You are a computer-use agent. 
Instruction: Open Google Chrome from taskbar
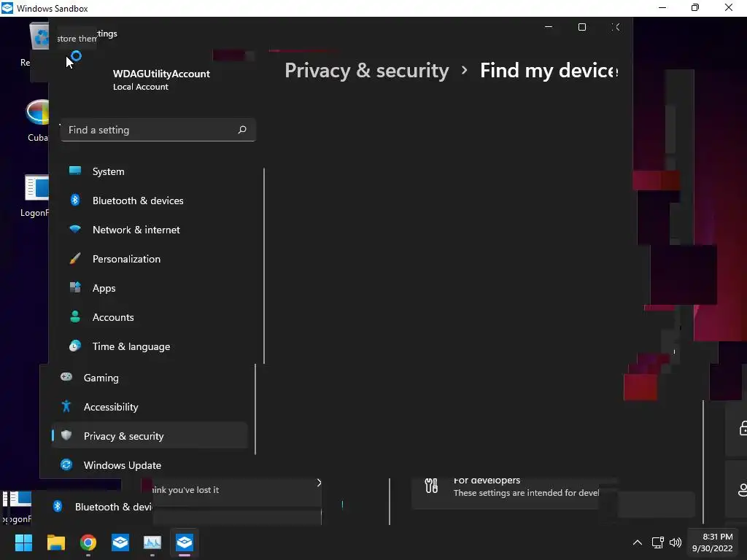pos(88,542)
